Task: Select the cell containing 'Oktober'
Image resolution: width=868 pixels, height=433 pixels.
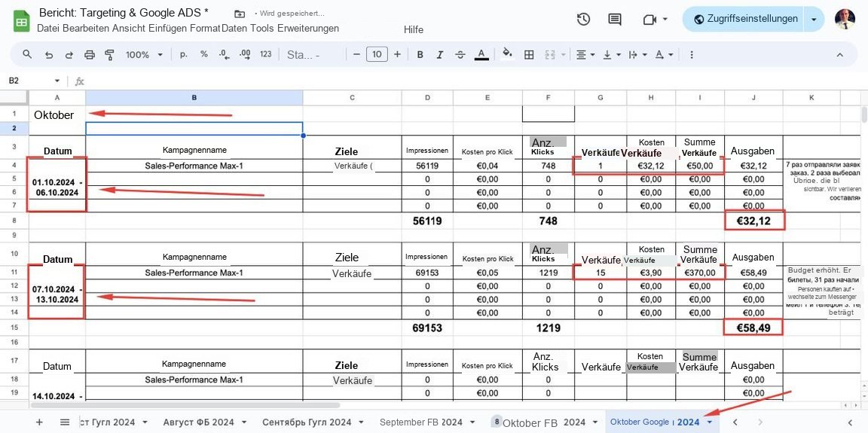Action: click(x=57, y=114)
